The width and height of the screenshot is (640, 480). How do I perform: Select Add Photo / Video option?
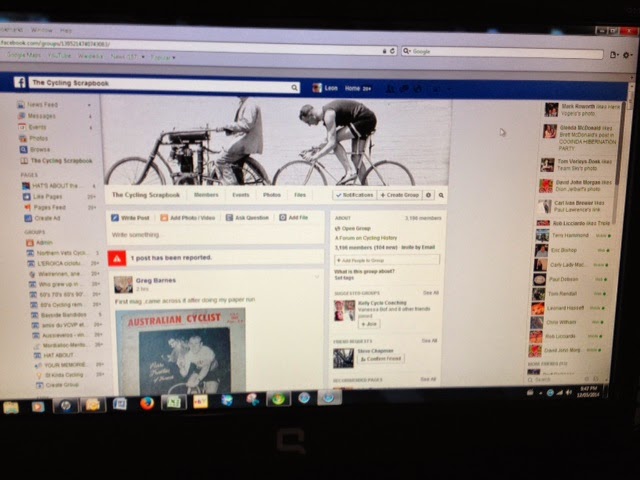coord(188,218)
